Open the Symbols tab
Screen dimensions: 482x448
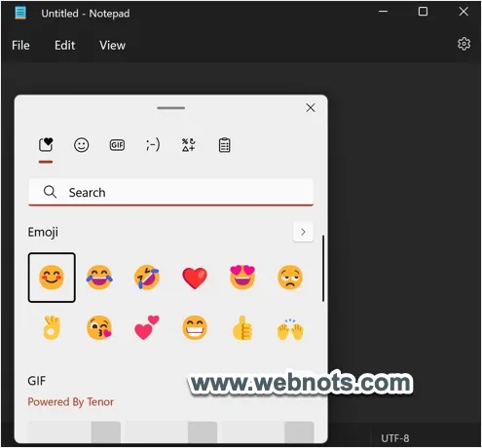[188, 145]
